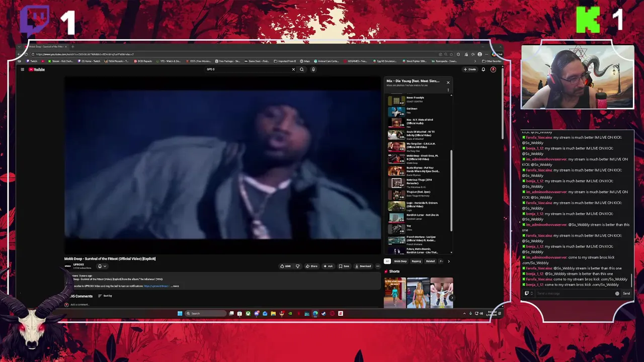Open the YouTube guide hamburger menu
644x362 pixels.
click(x=22, y=69)
